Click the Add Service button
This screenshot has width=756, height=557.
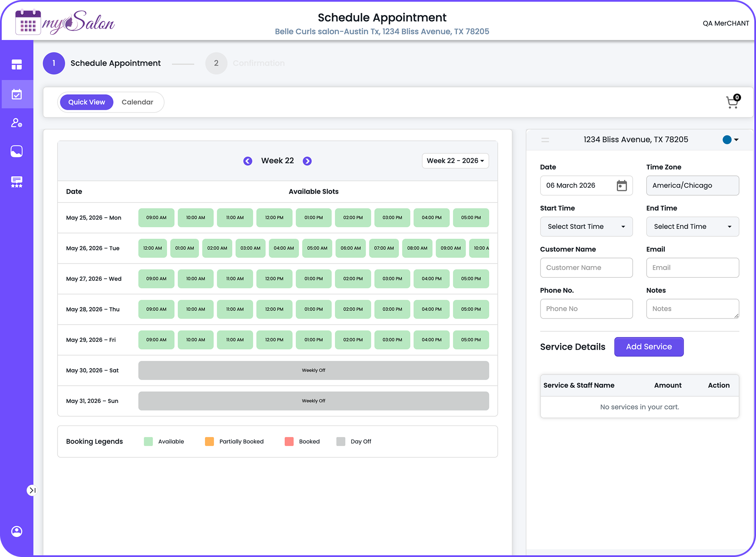[648, 347]
